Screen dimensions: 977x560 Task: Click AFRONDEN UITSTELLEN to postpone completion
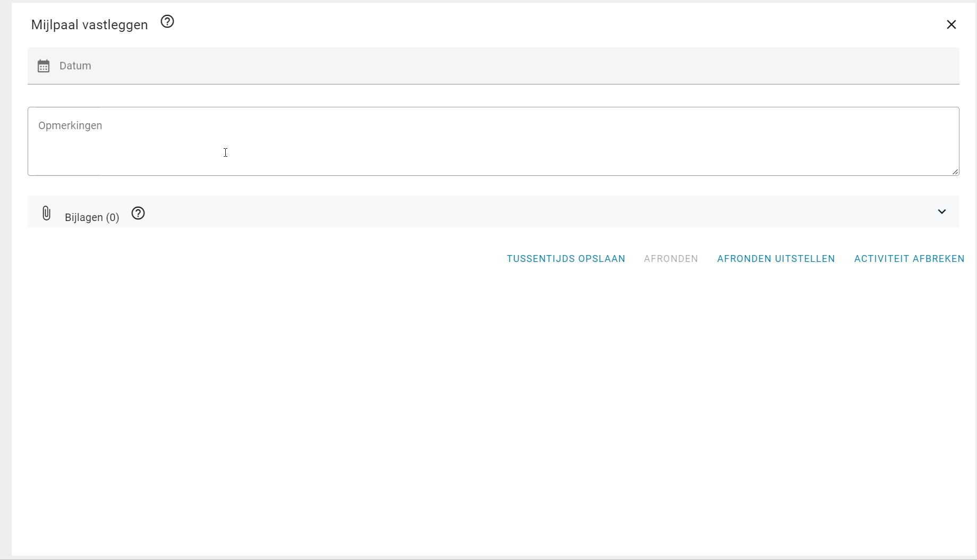[x=776, y=259]
